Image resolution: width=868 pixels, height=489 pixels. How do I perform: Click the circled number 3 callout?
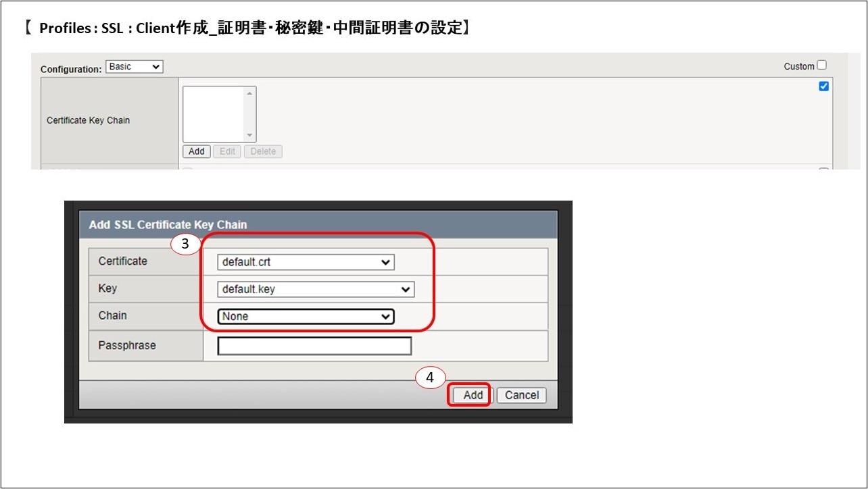pos(185,244)
